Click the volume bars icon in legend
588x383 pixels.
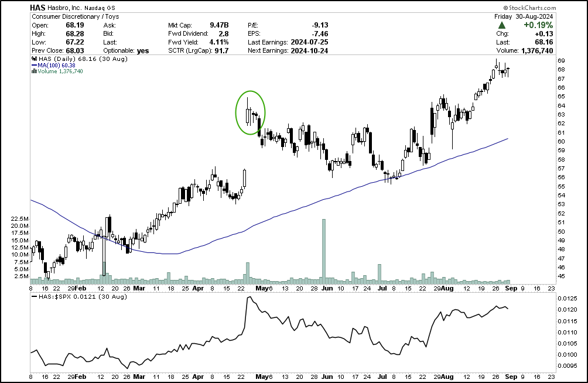coord(34,71)
